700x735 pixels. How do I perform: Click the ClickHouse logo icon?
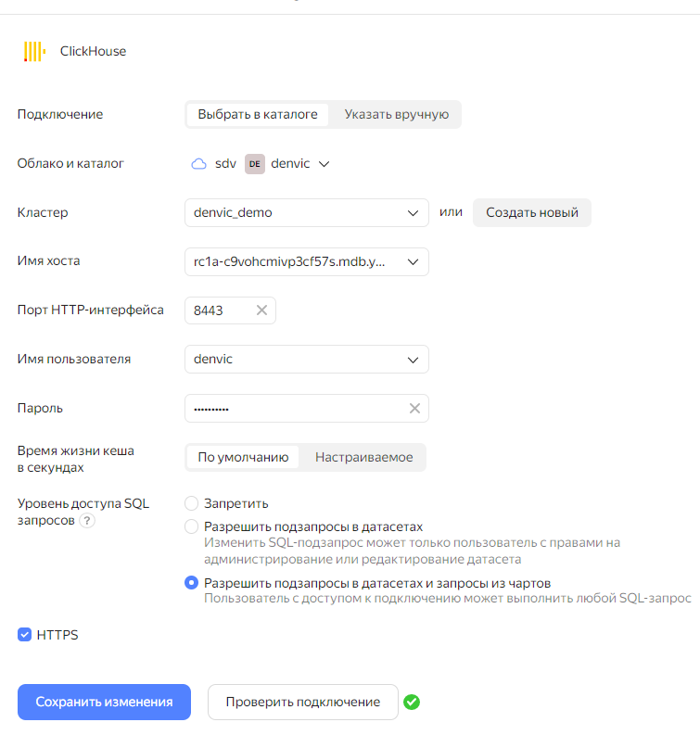34,52
